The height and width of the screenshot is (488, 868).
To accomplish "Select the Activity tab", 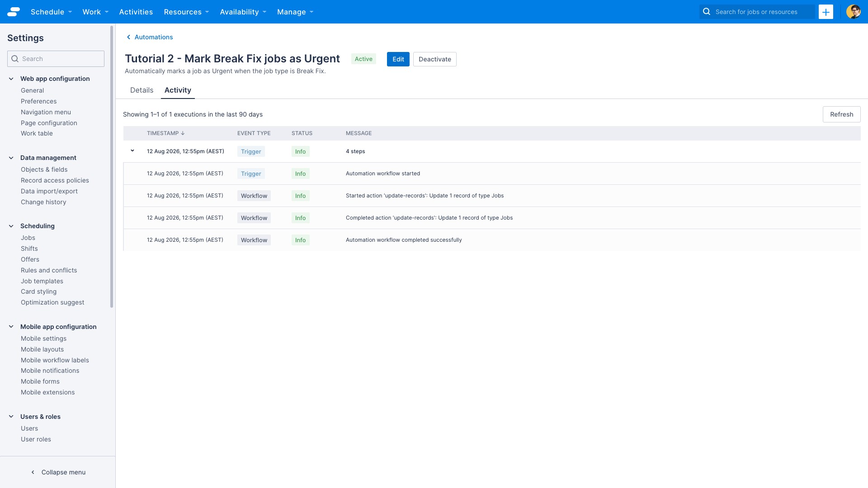I will click(x=178, y=90).
